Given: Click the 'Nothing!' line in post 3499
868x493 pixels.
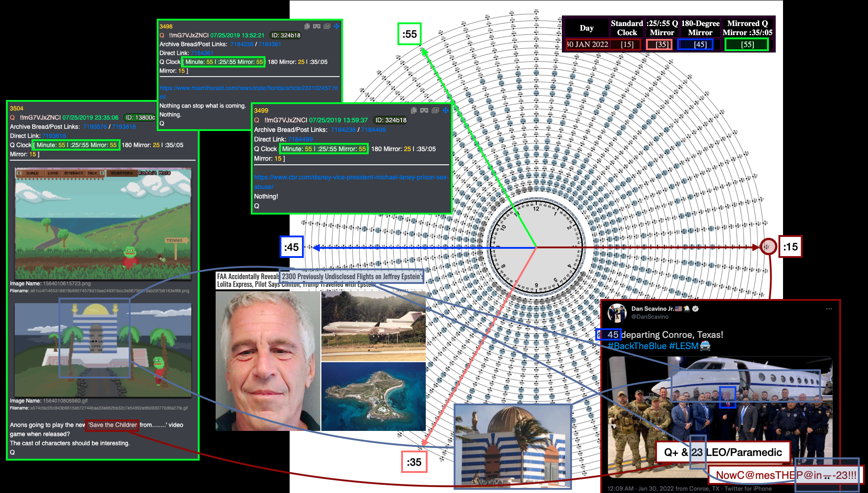Looking at the screenshot, I should 266,196.
